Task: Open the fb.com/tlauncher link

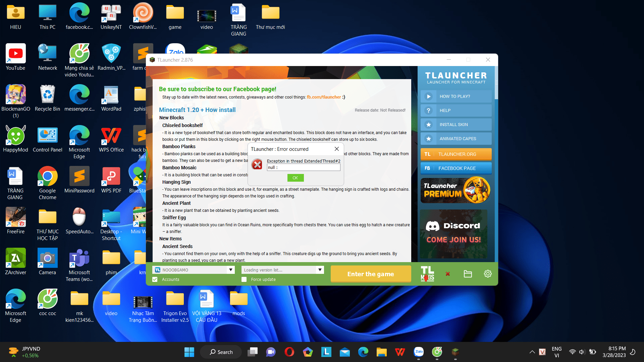Action: point(324,97)
